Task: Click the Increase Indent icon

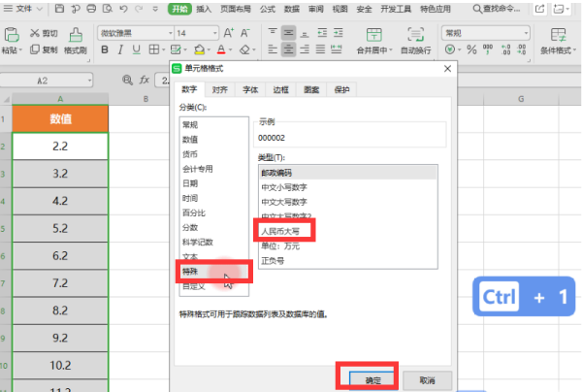Action: pyautogui.click(x=339, y=33)
